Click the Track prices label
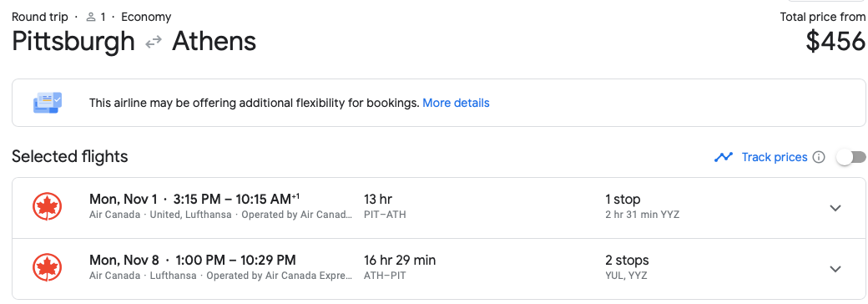Screen dimensions: 868x304 775,157
